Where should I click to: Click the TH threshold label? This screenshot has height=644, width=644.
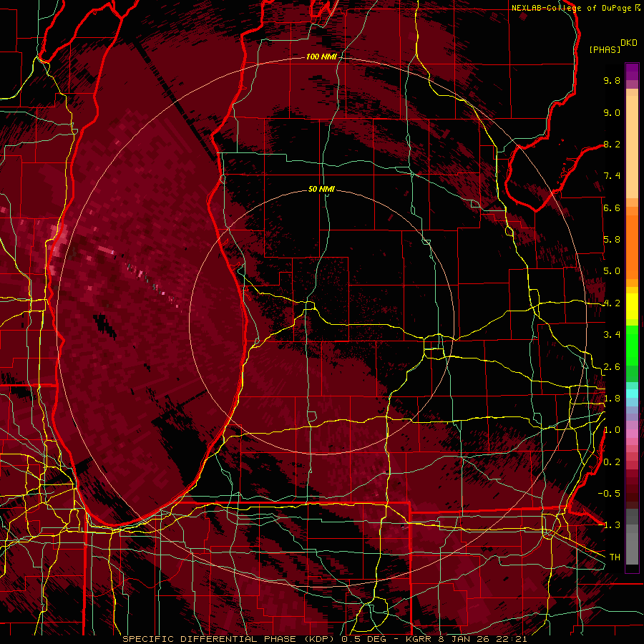click(x=615, y=557)
